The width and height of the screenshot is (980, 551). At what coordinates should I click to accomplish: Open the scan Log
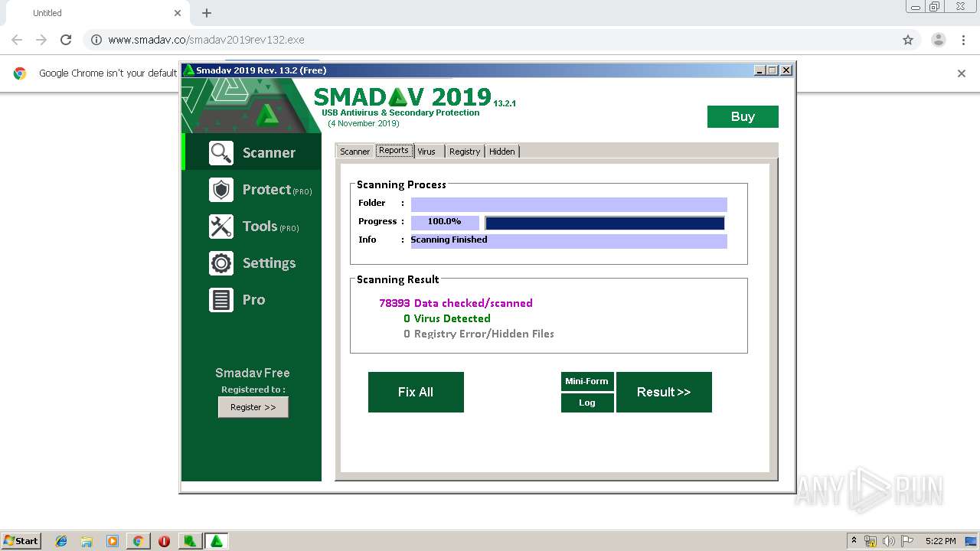coord(586,403)
